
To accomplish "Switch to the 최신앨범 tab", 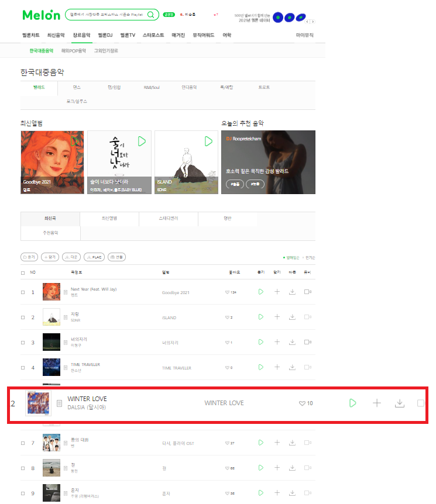I will tap(109, 219).
